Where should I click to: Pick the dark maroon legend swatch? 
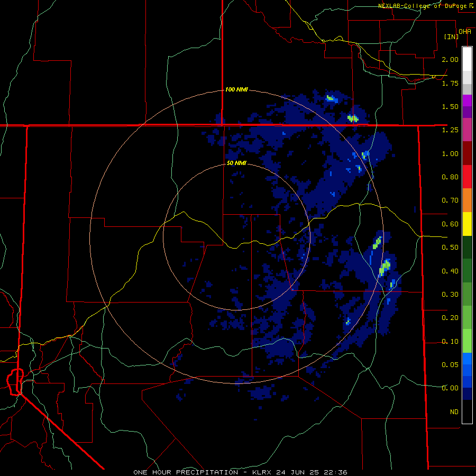(467, 153)
